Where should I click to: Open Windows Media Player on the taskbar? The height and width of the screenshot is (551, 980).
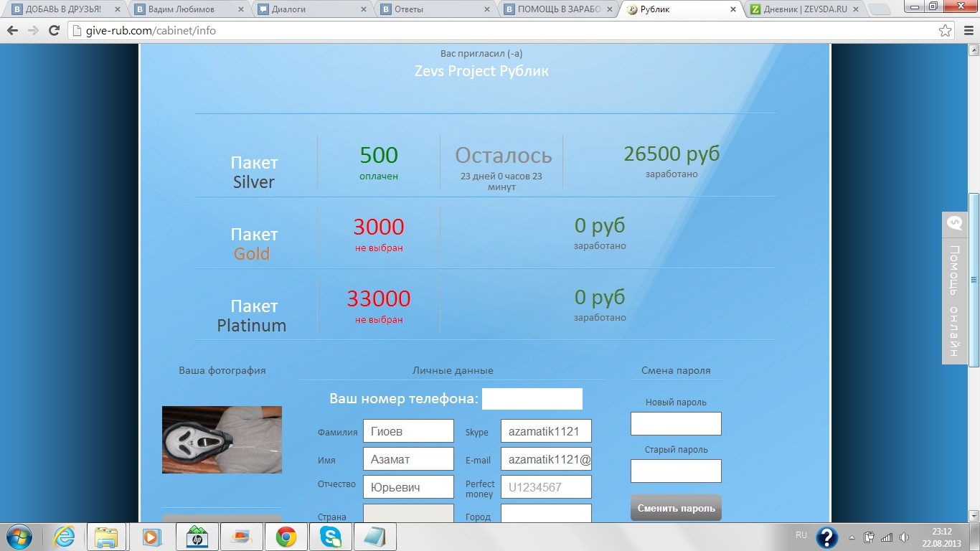(151, 537)
